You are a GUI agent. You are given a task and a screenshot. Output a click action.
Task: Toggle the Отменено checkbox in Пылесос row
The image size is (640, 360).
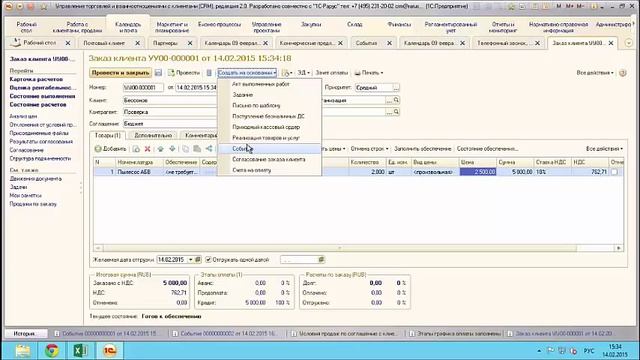[x=614, y=172]
